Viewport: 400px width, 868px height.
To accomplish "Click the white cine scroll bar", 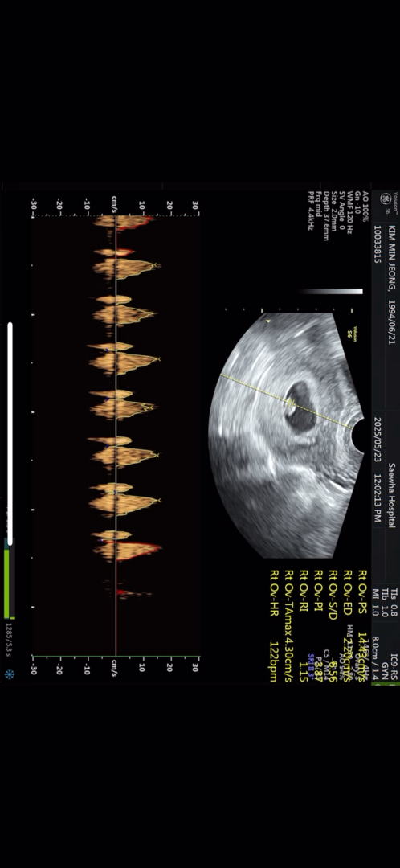I will (x=10, y=433).
